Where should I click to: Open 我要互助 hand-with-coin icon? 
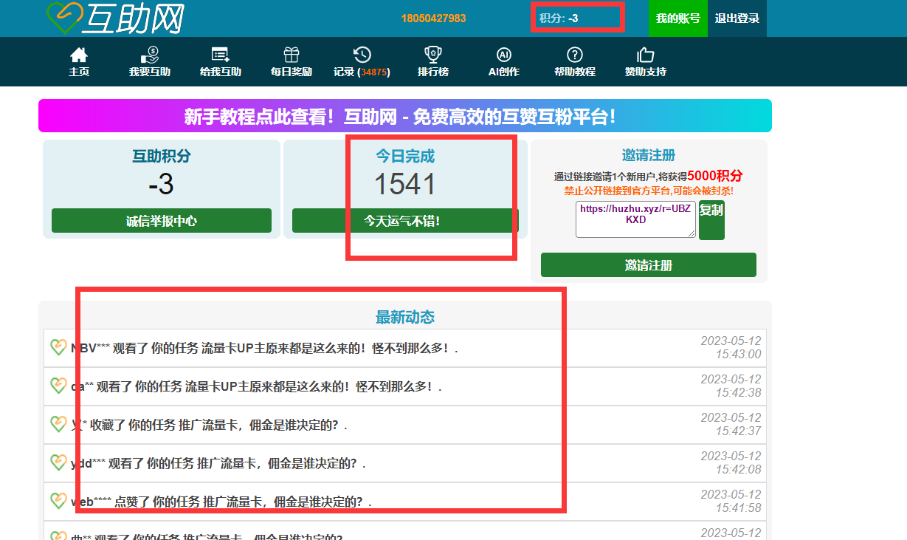coord(150,55)
